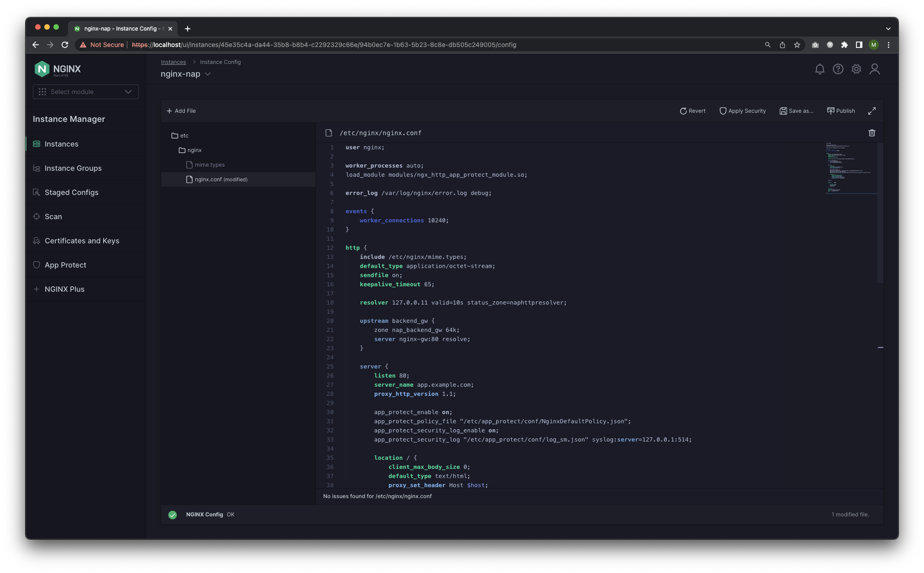Delete nginx.conf with the trash icon
The image size is (924, 573).
coord(871,133)
